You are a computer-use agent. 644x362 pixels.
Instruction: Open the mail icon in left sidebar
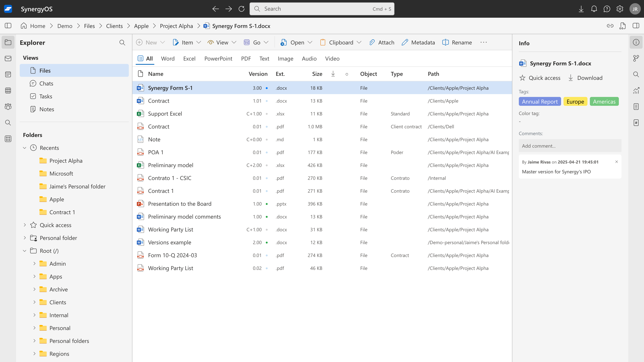8,59
